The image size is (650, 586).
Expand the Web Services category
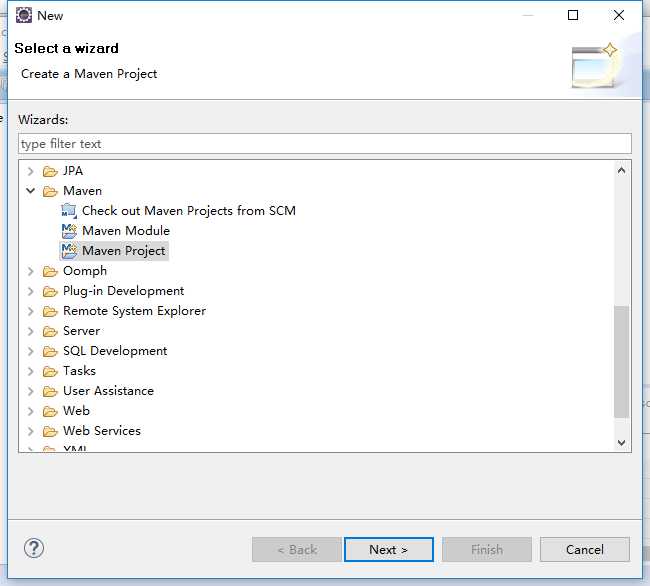(30, 431)
